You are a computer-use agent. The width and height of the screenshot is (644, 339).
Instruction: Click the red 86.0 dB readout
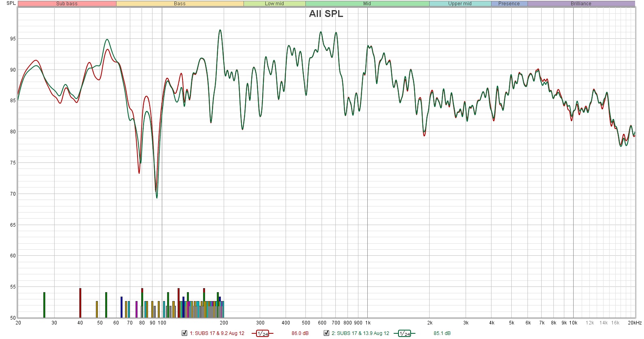(x=300, y=333)
